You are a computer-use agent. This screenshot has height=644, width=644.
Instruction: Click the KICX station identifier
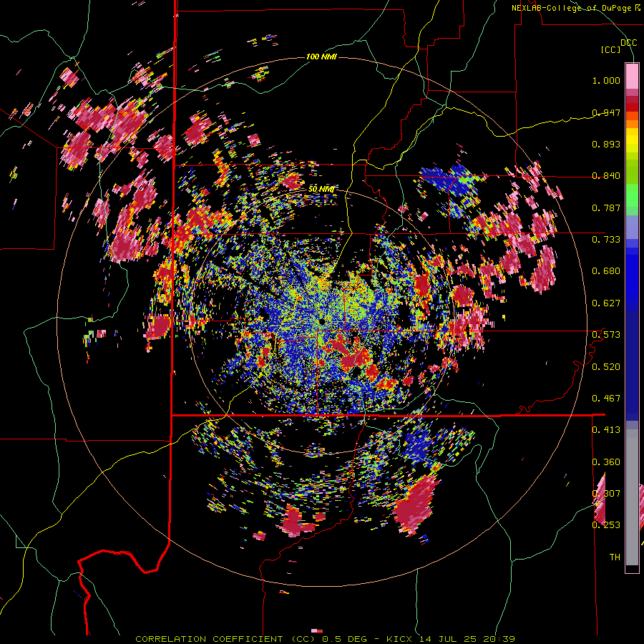tap(401, 639)
